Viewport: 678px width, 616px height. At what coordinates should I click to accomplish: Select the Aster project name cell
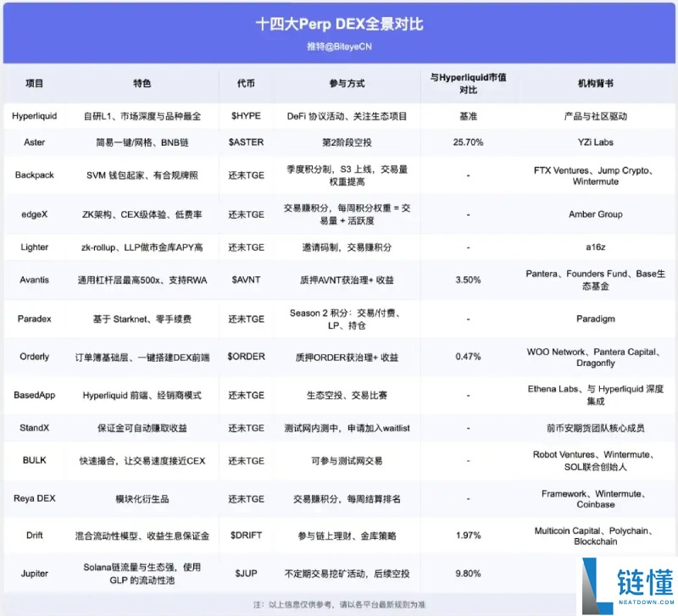(x=34, y=142)
